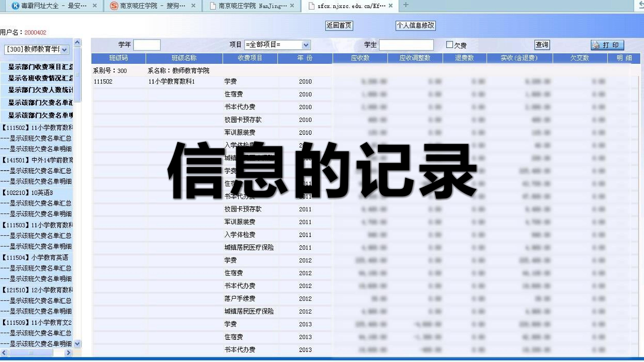Viewport: 644px width, 362px height.
Task: Open the [300]教师教育学院 department dropdown
Action: point(37,49)
